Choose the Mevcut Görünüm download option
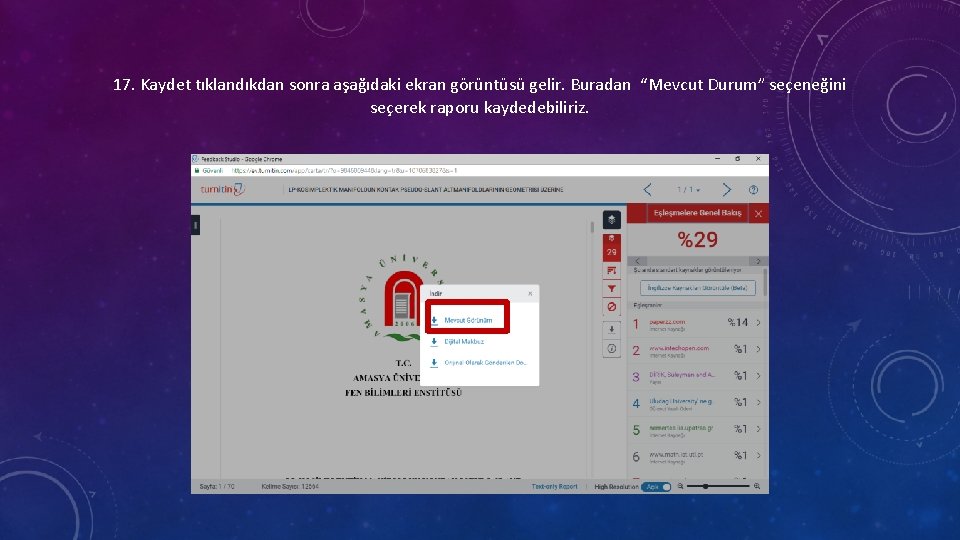Image resolution: width=960 pixels, height=540 pixels. pos(468,320)
